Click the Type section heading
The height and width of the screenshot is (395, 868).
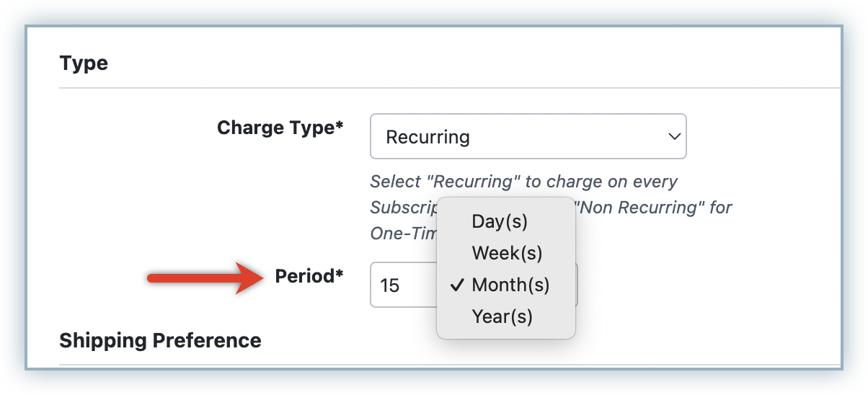click(x=84, y=63)
